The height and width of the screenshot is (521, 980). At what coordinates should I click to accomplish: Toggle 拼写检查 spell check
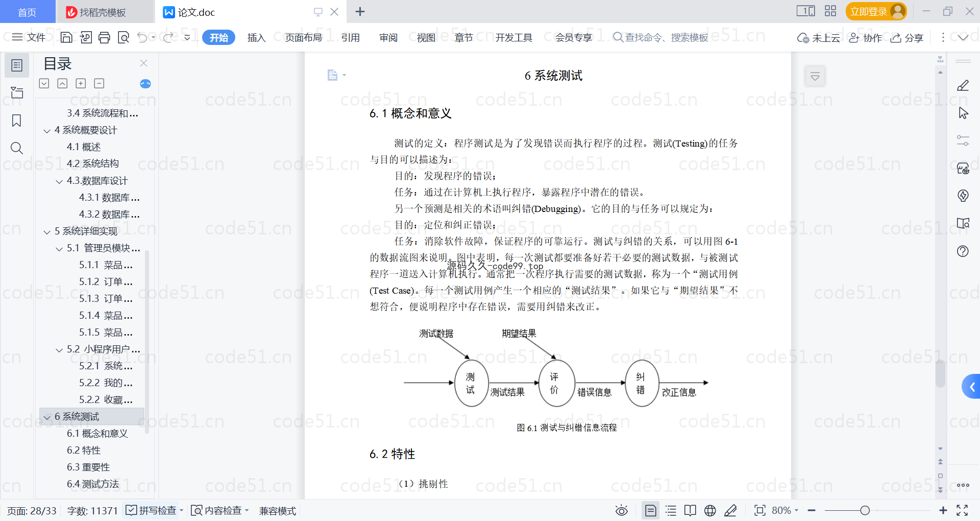[154, 510]
